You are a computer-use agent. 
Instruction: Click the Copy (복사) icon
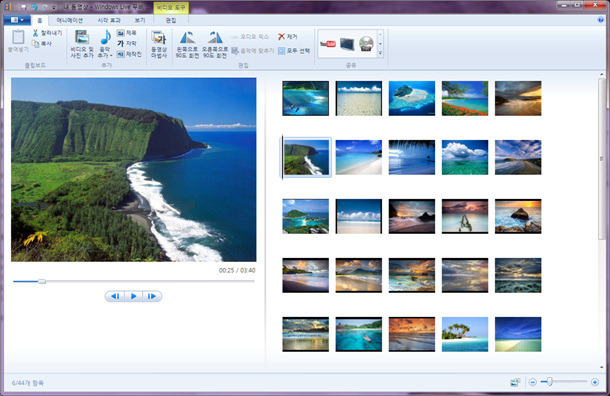(35, 44)
